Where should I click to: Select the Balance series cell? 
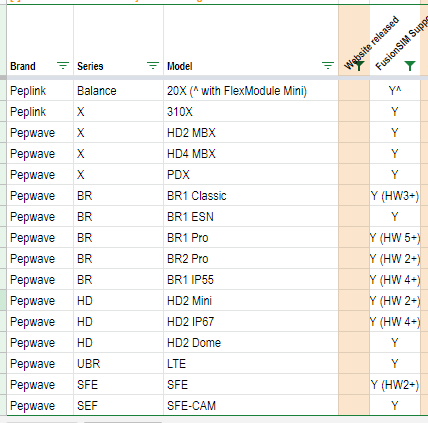(119, 91)
